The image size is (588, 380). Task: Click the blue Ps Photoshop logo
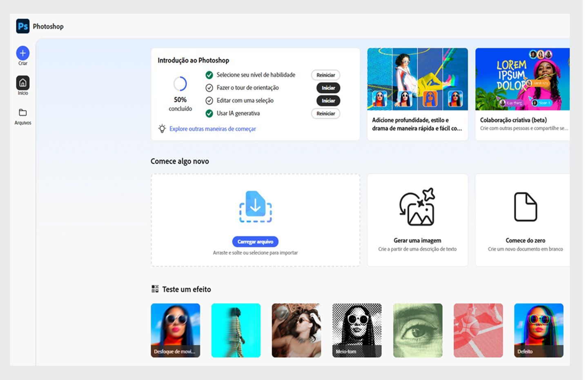[23, 26]
